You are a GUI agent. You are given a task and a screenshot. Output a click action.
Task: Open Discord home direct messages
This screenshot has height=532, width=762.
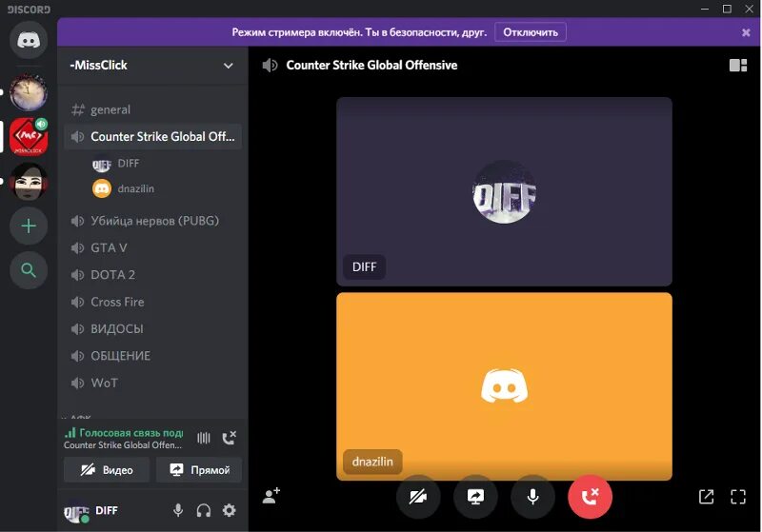pyautogui.click(x=29, y=40)
